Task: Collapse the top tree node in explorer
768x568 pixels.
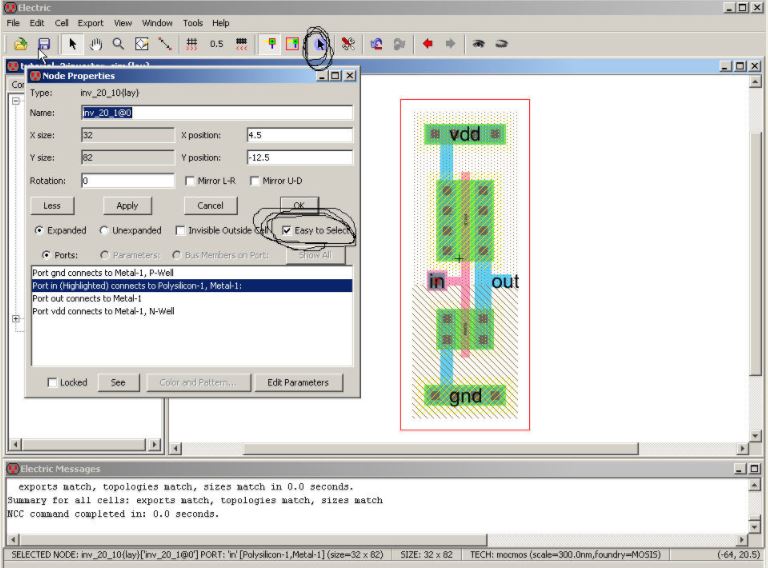Action: pos(16,100)
